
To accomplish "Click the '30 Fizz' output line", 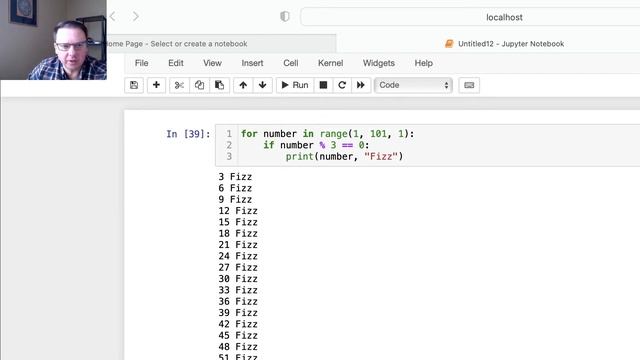I will [238, 279].
